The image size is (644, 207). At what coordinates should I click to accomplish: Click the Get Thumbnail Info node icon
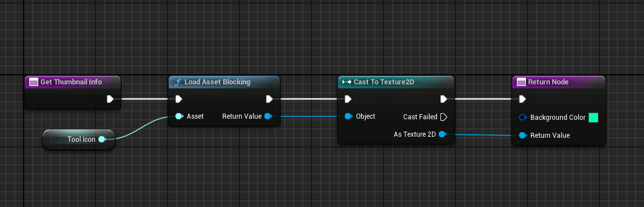34,82
